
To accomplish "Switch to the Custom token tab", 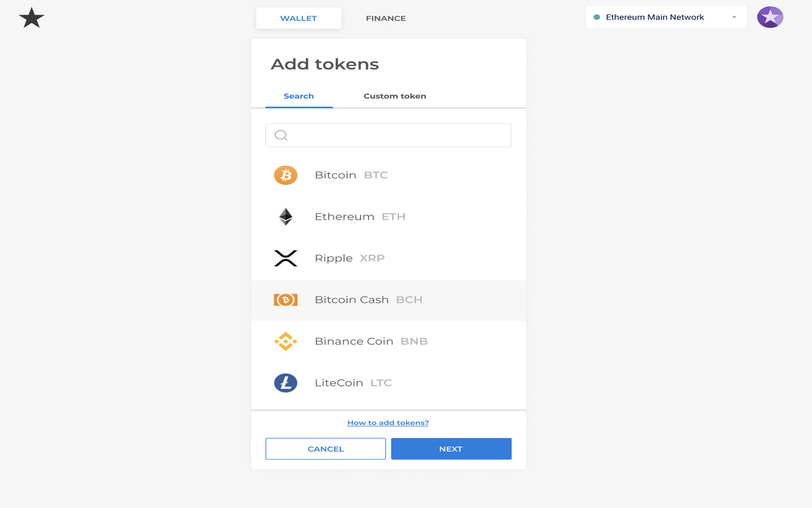I will (x=395, y=95).
